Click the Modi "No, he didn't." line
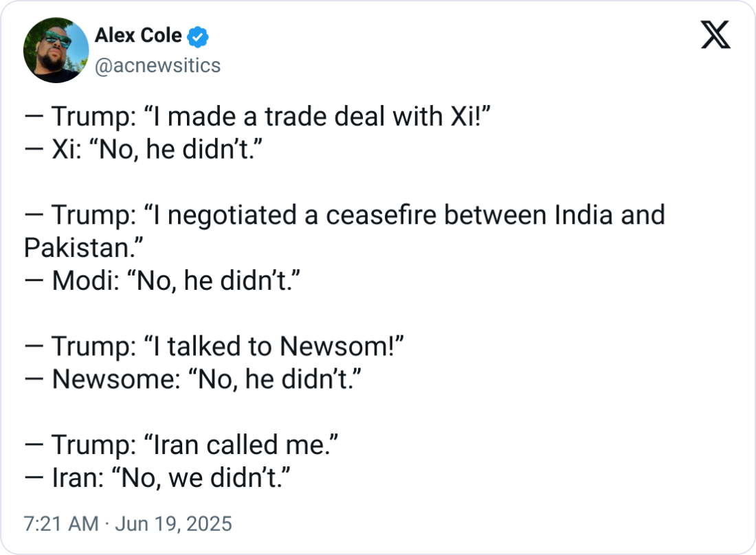The width and height of the screenshot is (756, 555). pos(162,281)
